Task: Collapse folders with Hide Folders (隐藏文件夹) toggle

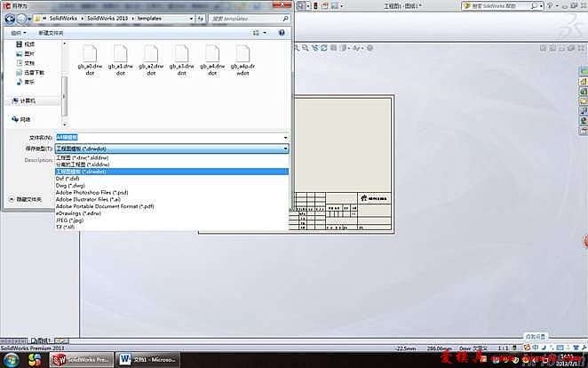Action: 28,199
